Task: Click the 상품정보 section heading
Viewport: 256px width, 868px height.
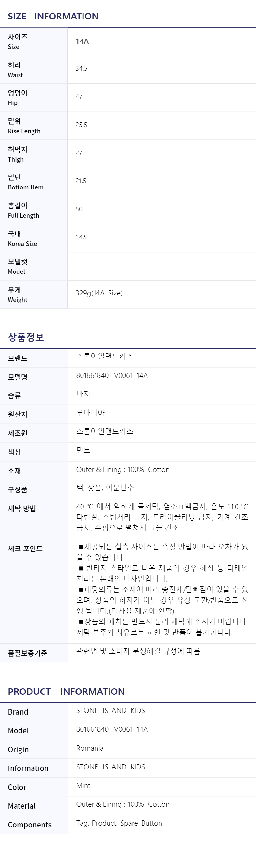Action: 26,337
